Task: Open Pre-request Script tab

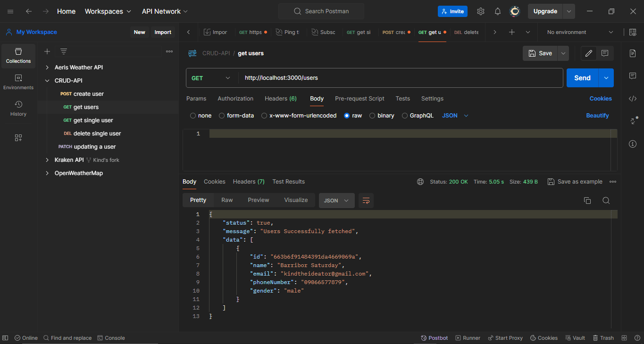Action: pyautogui.click(x=360, y=99)
